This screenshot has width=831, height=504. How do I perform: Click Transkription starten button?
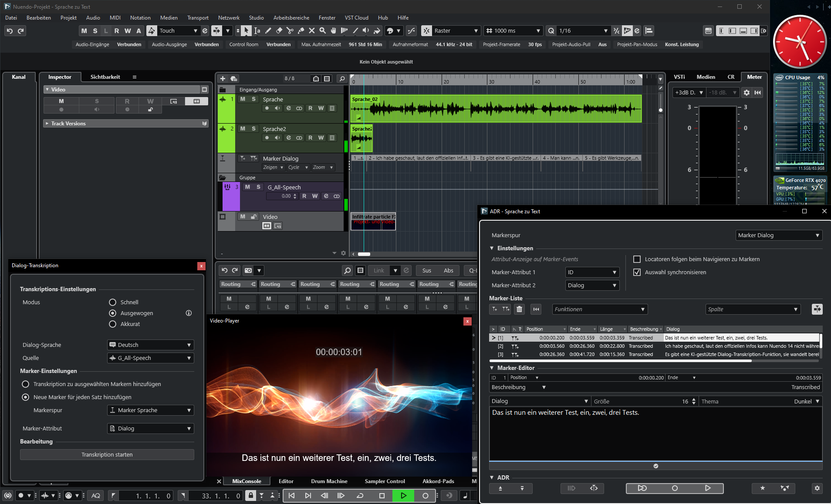click(107, 455)
